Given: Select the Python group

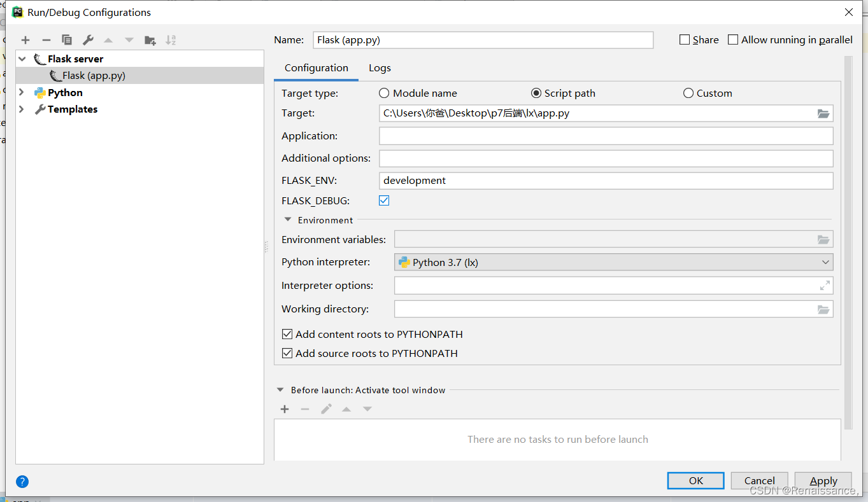Looking at the screenshot, I should pyautogui.click(x=139, y=92).
